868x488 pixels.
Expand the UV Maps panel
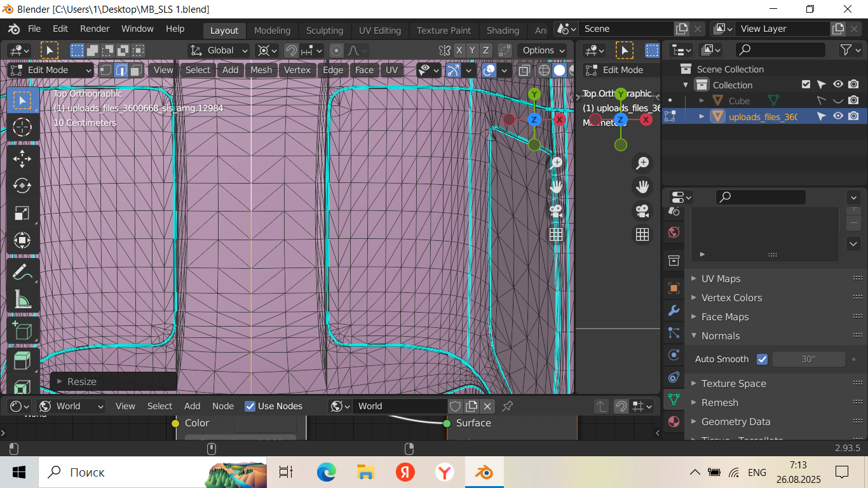[x=721, y=278]
